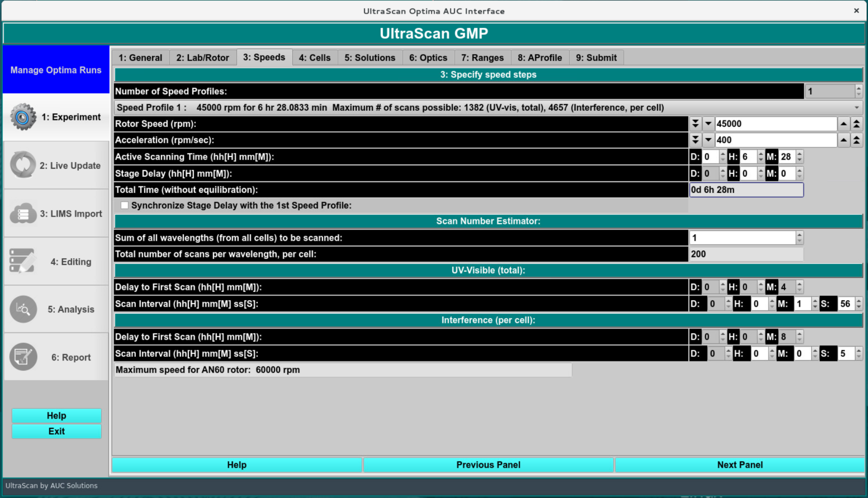The height and width of the screenshot is (498, 868).
Task: Open Live Update via refresh icon
Action: click(23, 165)
